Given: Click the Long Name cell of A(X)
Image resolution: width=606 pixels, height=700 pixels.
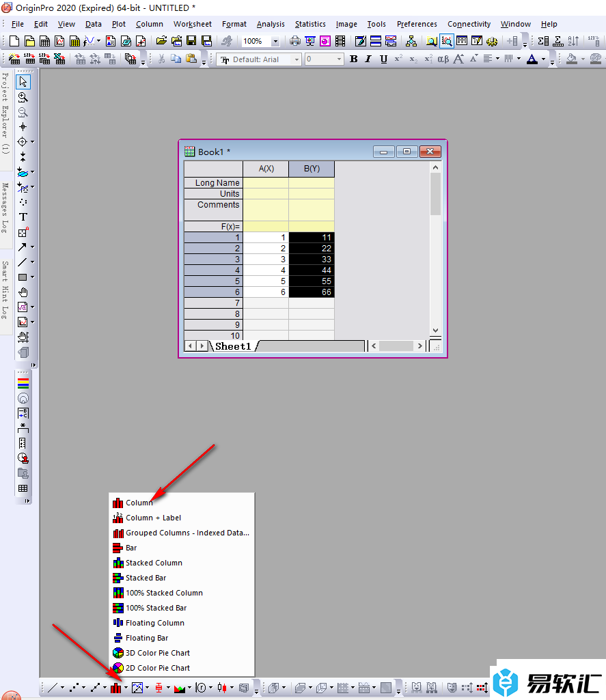Looking at the screenshot, I should [x=266, y=182].
